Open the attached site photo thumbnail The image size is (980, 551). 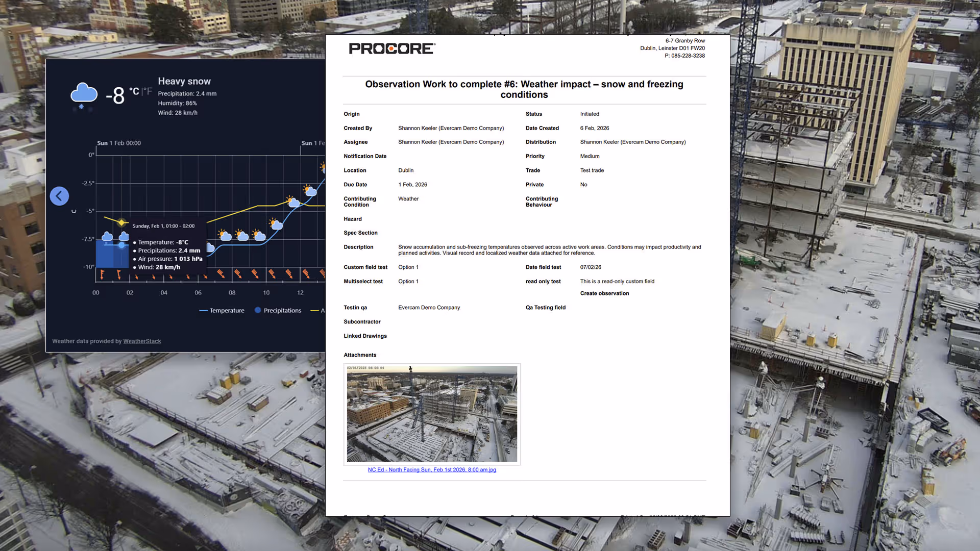(x=432, y=414)
